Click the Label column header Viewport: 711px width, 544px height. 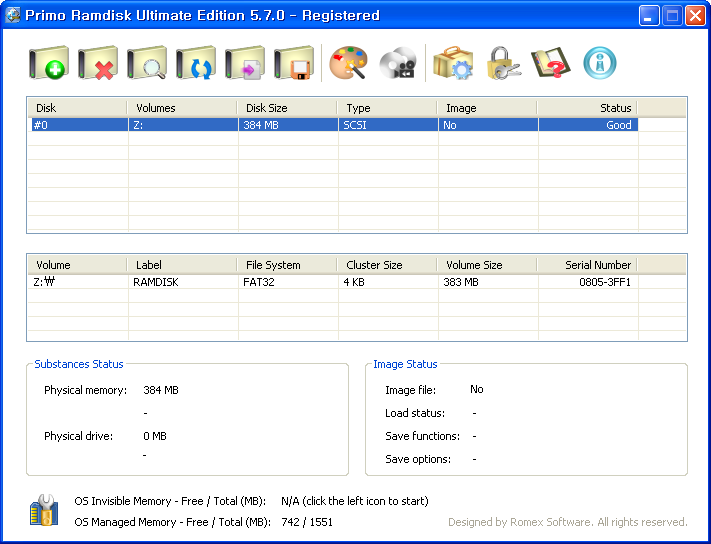click(182, 265)
